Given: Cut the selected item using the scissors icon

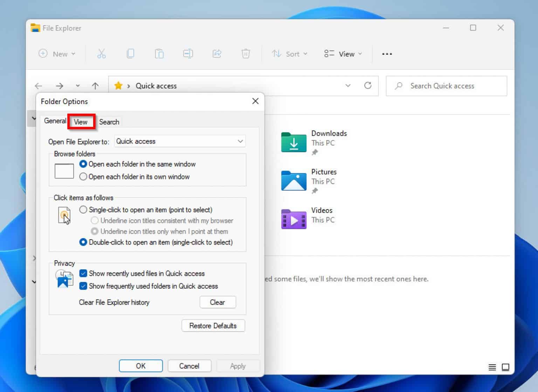Looking at the screenshot, I should (x=102, y=54).
